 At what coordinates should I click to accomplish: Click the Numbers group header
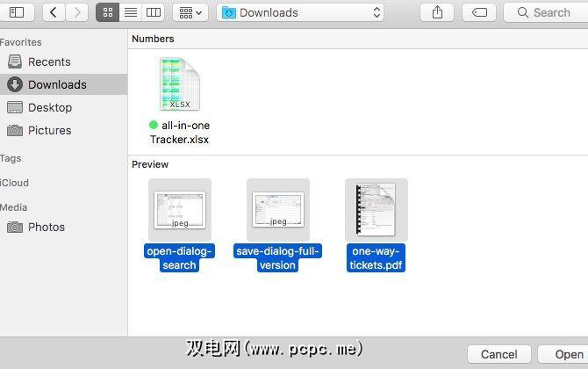pos(153,39)
